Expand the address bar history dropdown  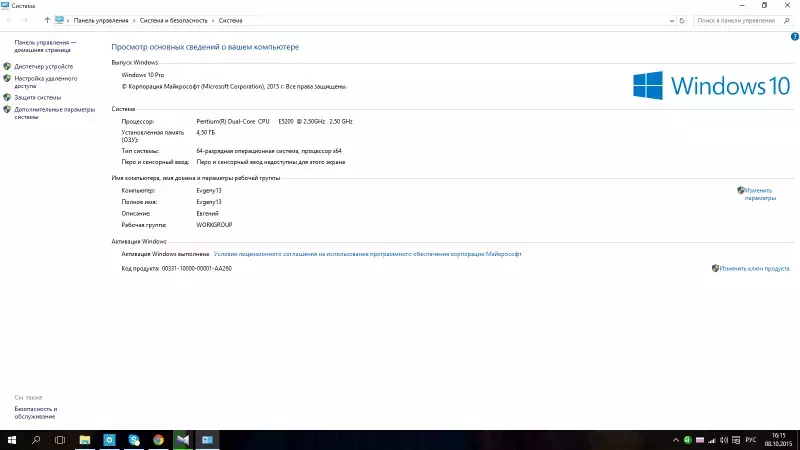coord(671,21)
